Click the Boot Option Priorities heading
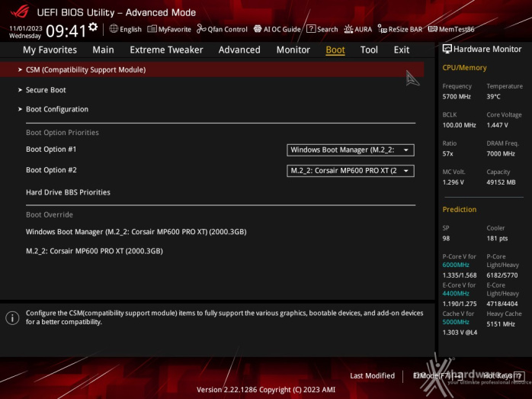532x399 pixels. click(62, 133)
